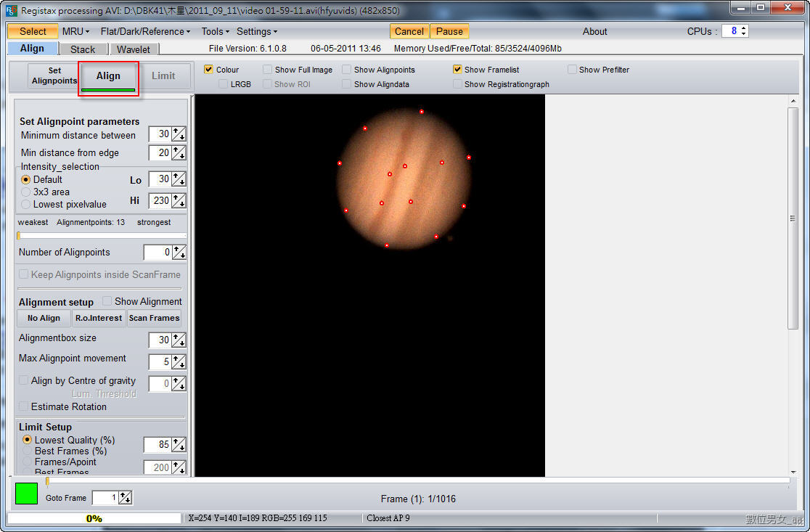The image size is (810, 532).
Task: Switch to the Align tab
Action: (32, 48)
